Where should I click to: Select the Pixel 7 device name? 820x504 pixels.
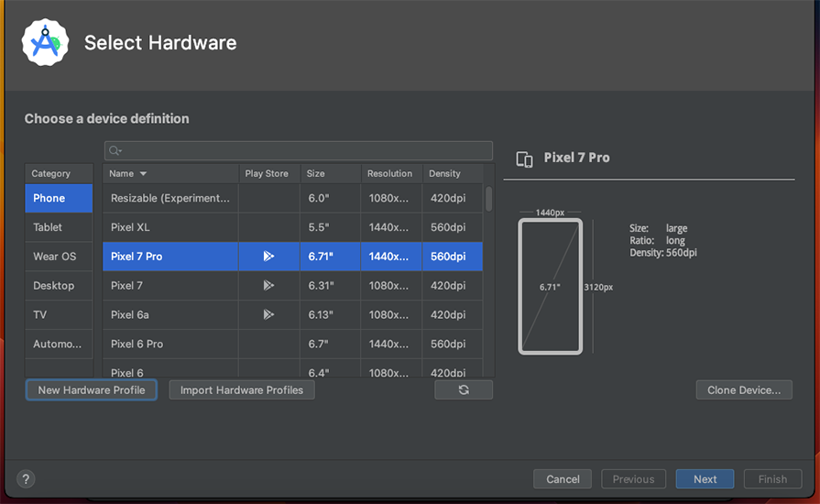[x=126, y=286]
